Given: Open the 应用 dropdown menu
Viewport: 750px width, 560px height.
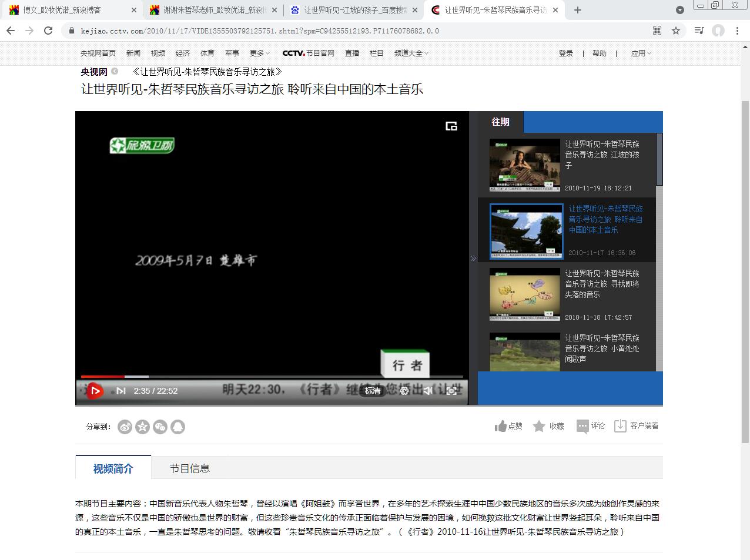Looking at the screenshot, I should (x=641, y=53).
